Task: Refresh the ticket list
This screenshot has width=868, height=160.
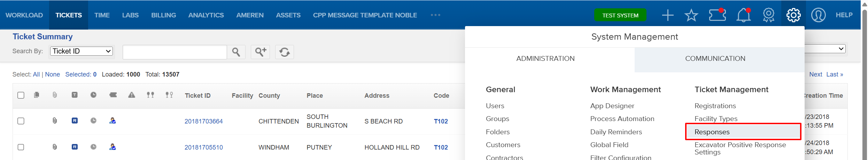Action: (x=285, y=52)
